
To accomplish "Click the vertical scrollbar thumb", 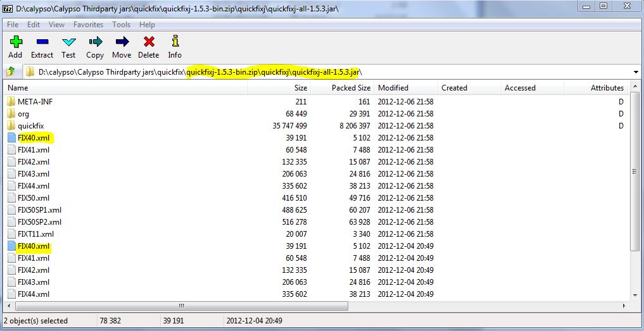I will click(635, 172).
